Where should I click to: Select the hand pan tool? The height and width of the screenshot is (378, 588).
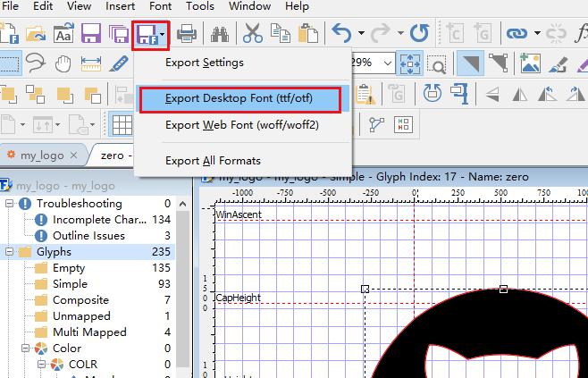[63, 63]
